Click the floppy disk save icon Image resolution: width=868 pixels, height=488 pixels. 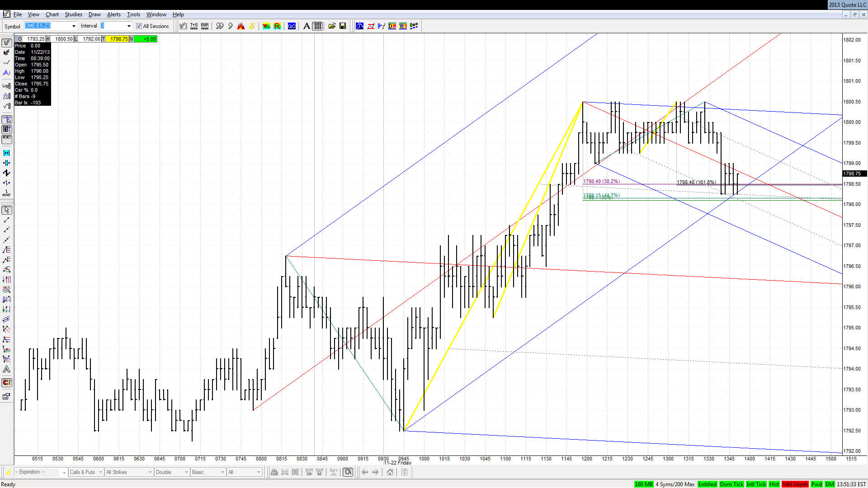tap(343, 26)
